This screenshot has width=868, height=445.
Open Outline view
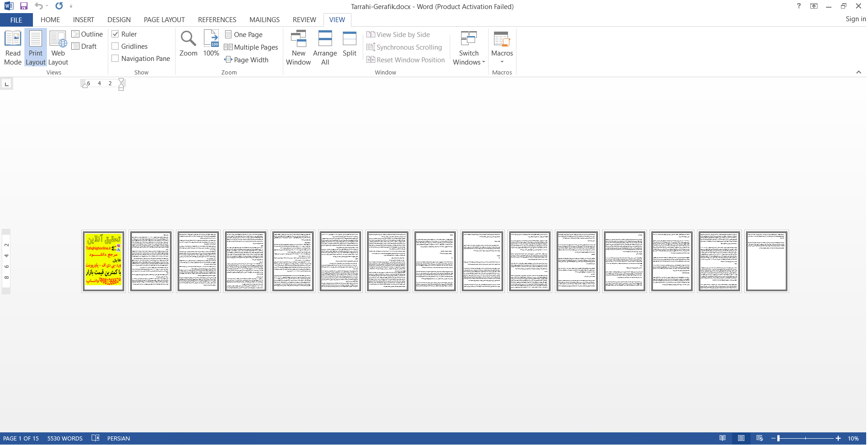[x=87, y=34]
